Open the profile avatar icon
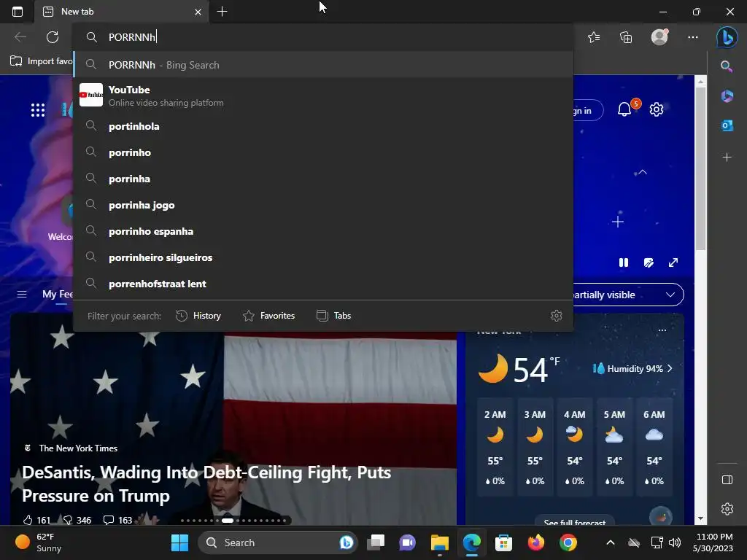 (659, 36)
